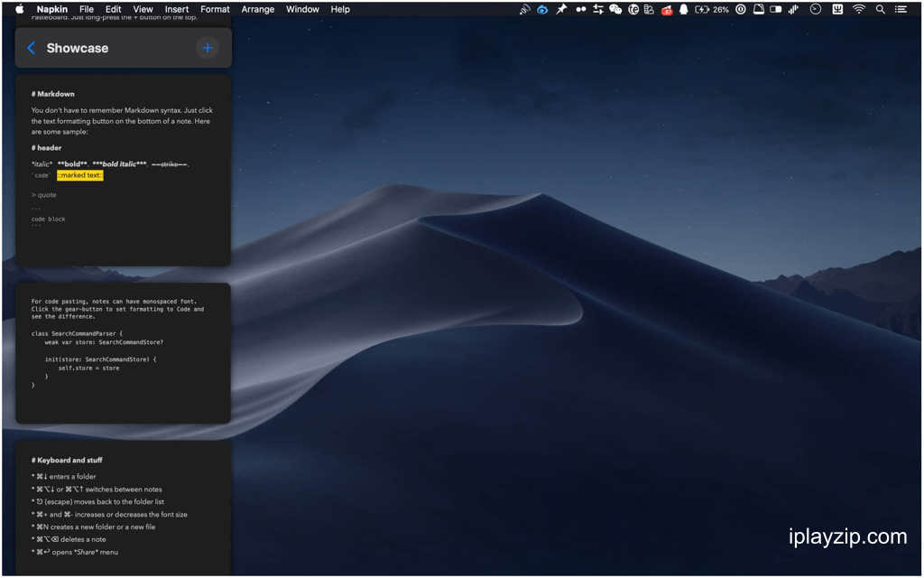Click 'self.store = store' code line
This screenshot has width=924, height=578.
88,368
